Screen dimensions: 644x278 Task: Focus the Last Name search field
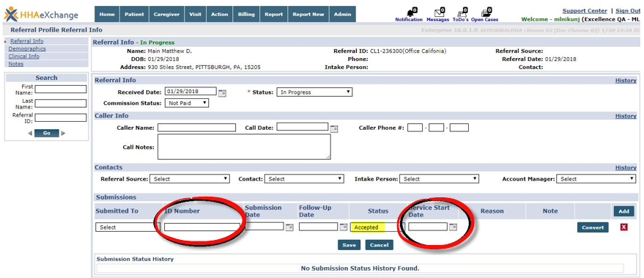61,103
